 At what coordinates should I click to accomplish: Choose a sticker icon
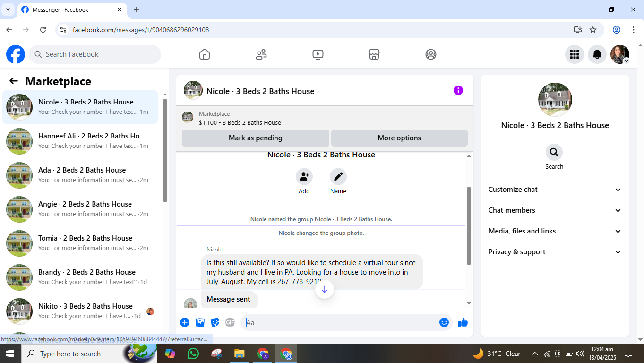pos(215,322)
